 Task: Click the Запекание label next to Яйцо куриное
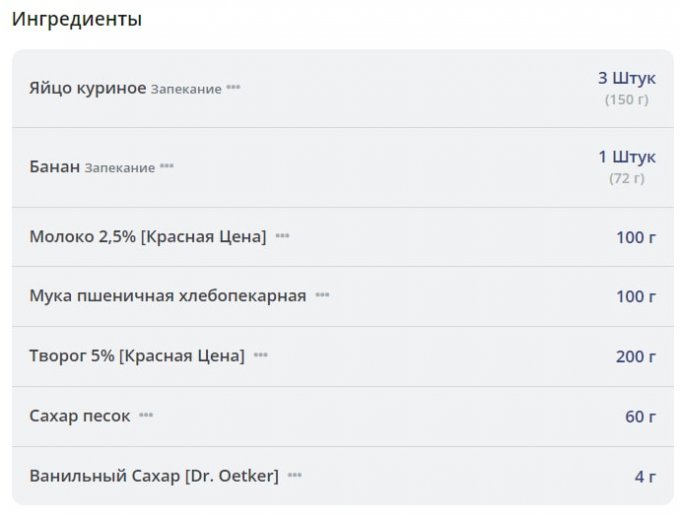[186, 89]
